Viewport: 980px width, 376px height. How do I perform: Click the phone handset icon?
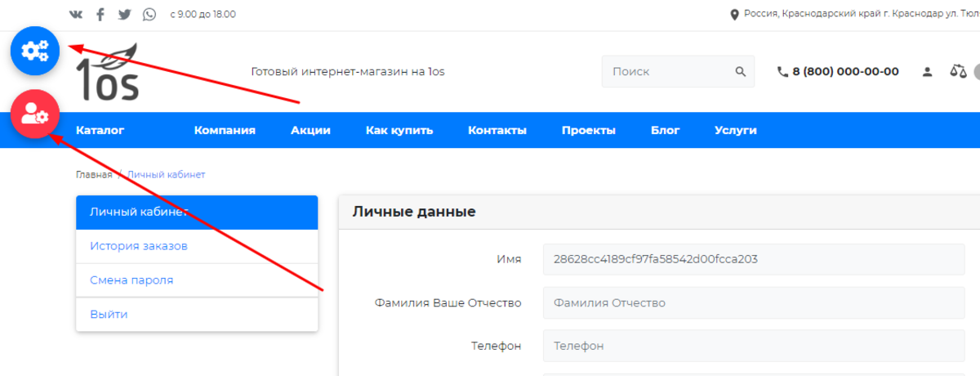782,72
